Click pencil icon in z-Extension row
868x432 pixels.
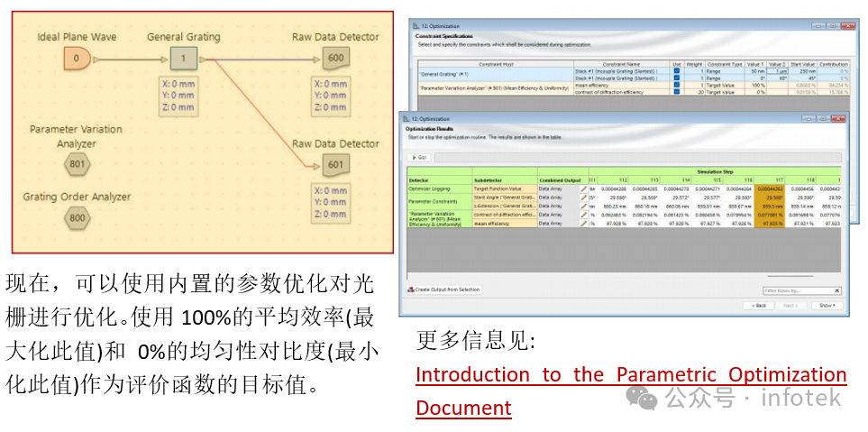[583, 206]
